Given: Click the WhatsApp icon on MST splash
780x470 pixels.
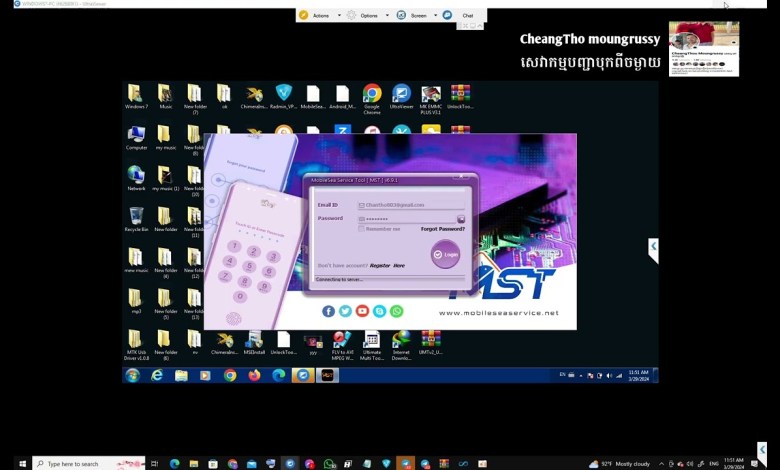Looking at the screenshot, I should point(397,311).
